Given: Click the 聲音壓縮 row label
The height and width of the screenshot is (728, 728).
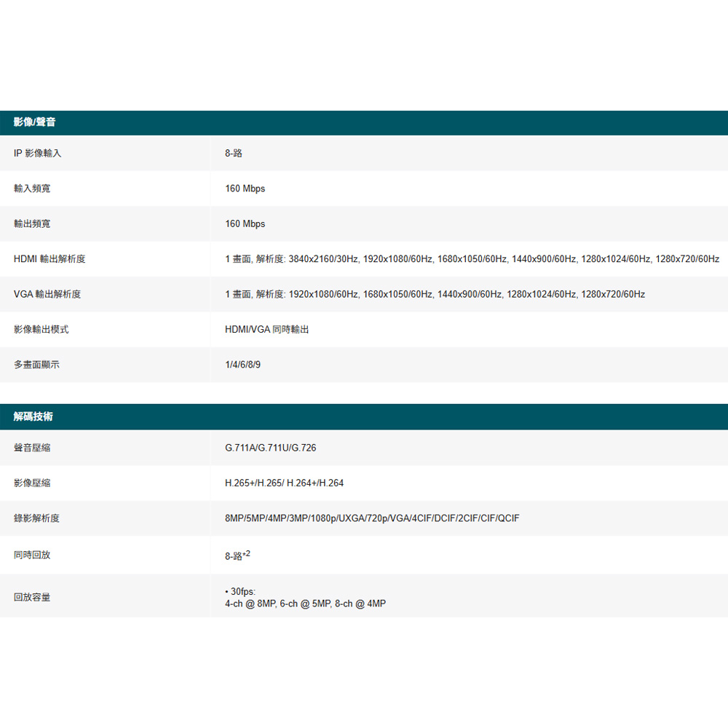Looking at the screenshot, I should 32,448.
